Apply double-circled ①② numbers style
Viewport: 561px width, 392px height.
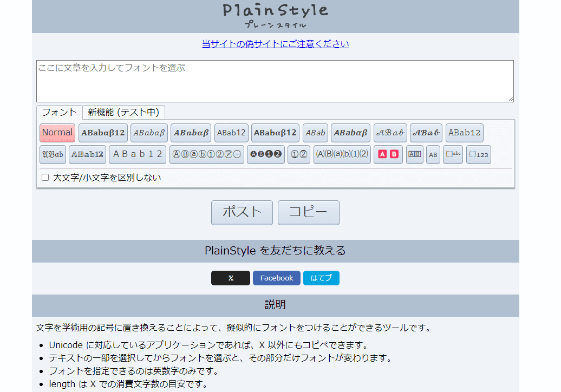[x=299, y=154]
